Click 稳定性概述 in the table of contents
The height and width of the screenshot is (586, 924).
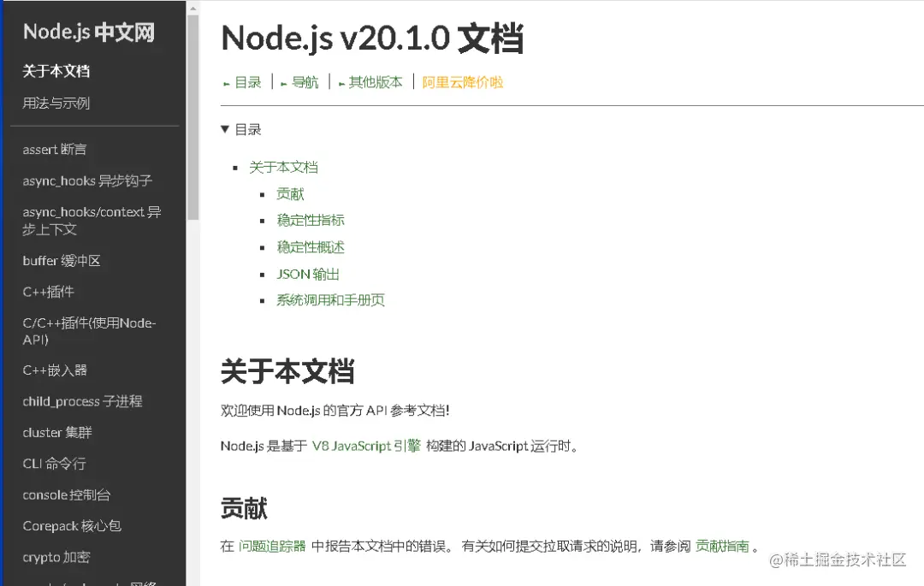coord(311,247)
